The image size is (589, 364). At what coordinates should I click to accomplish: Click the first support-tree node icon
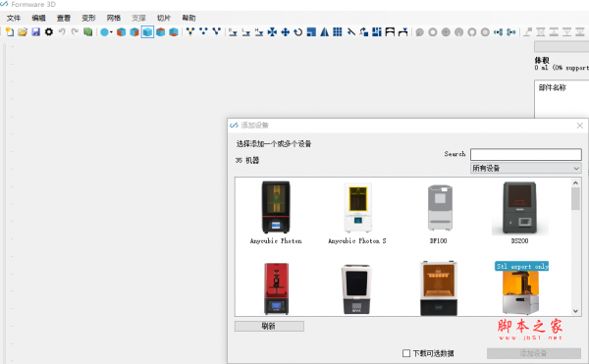pyautogui.click(x=190, y=32)
